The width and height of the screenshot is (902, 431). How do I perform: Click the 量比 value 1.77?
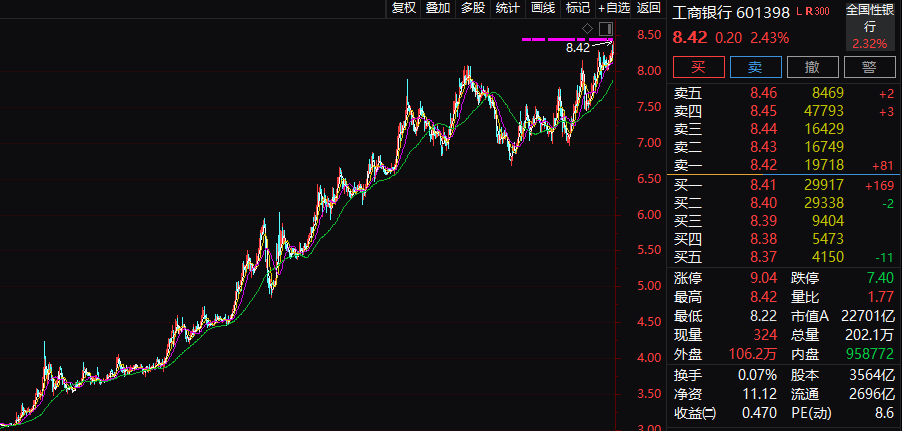coord(881,297)
